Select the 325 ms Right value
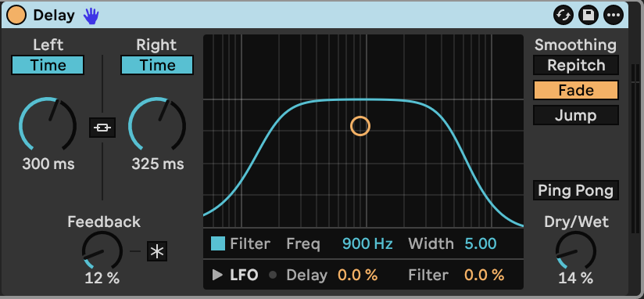This screenshot has height=299, width=644. coord(158,164)
